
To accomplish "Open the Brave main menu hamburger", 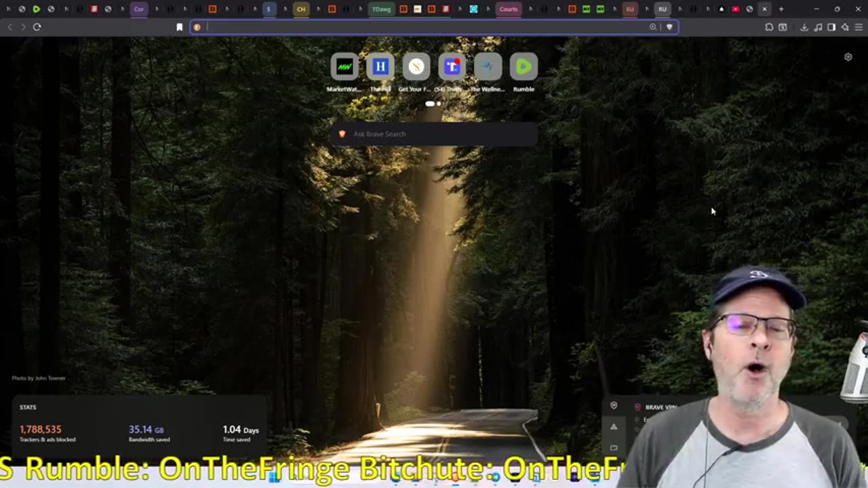I will coord(859,27).
